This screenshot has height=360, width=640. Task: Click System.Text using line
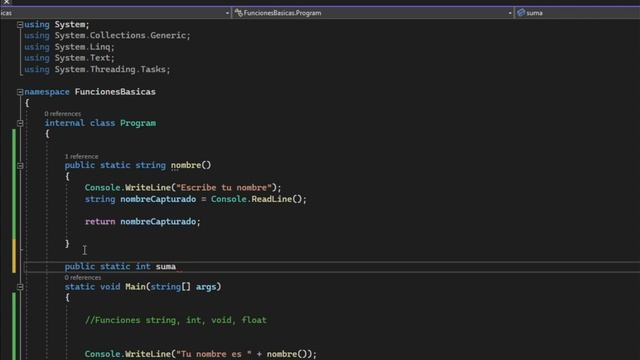[69, 58]
